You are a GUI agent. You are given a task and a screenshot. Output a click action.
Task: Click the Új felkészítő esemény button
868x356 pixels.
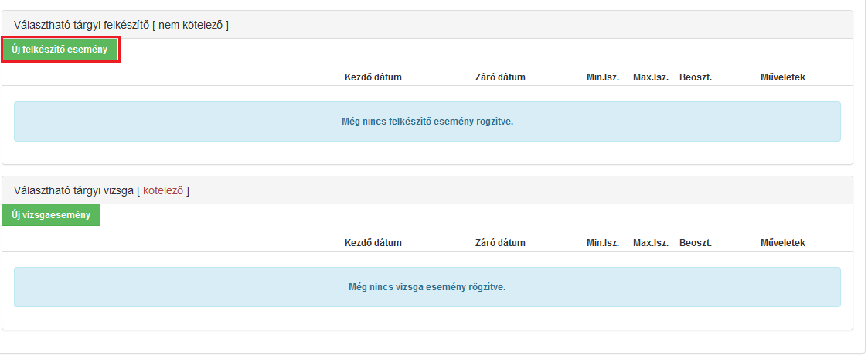click(x=60, y=50)
